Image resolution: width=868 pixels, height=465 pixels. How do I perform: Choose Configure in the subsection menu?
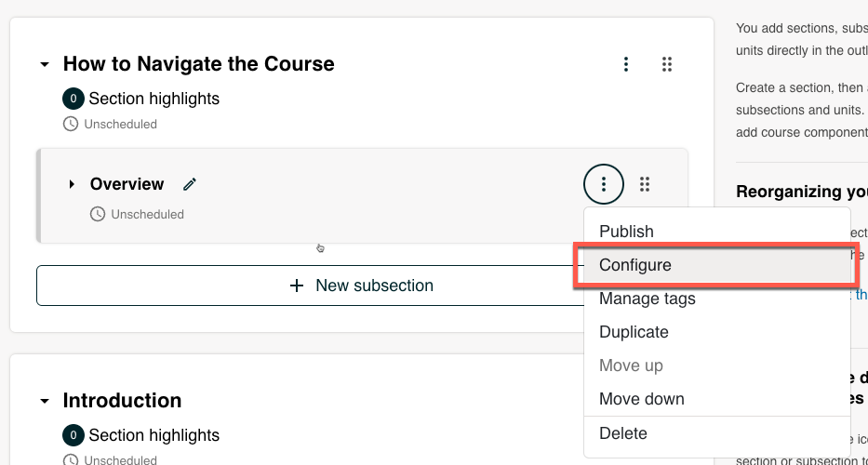(x=635, y=265)
